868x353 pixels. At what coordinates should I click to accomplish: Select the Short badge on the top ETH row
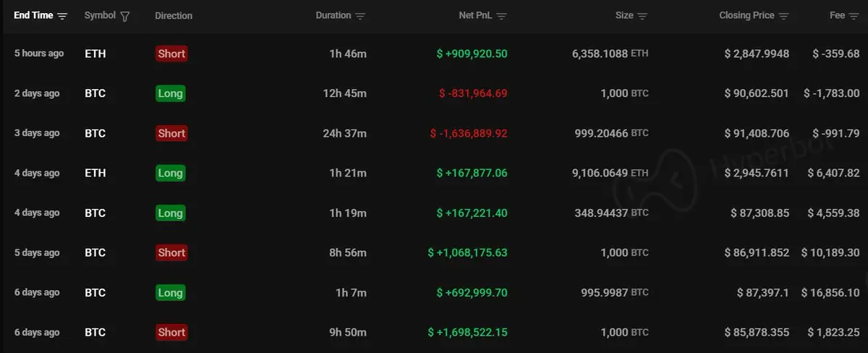point(171,54)
